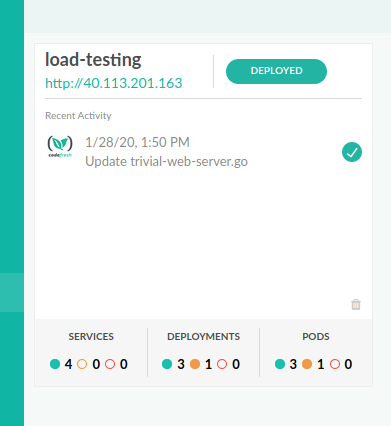391x426 pixels.
Task: Click green healthy Pods status dot
Action: tap(280, 364)
